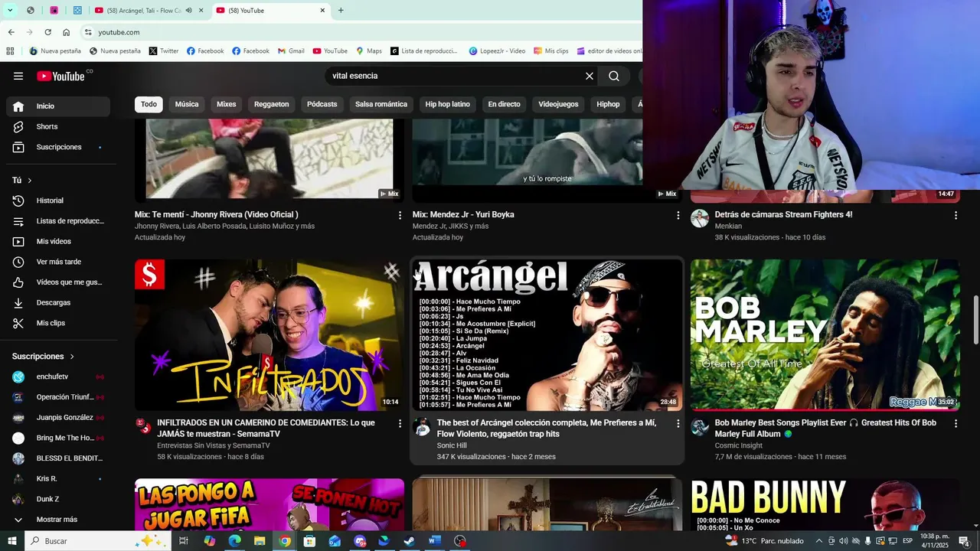Open Ver más tarde in sidebar

(58, 262)
